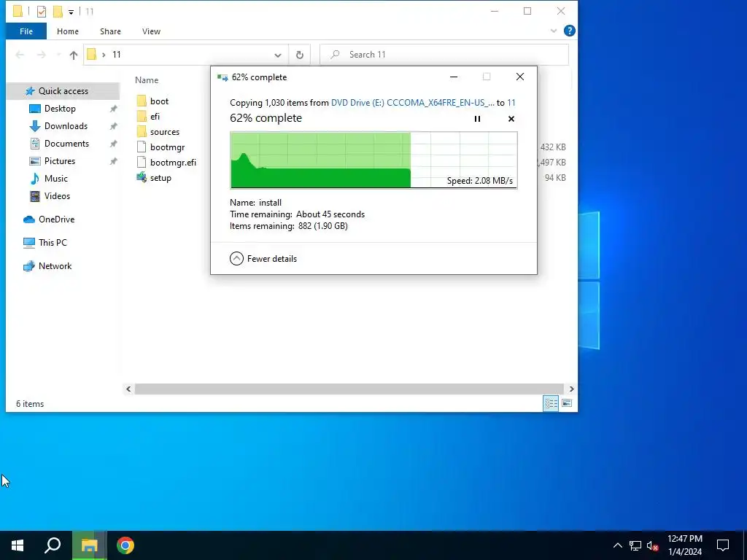Expand the ribbon with the chevron
Screen dimensions: 747x560
point(554,31)
